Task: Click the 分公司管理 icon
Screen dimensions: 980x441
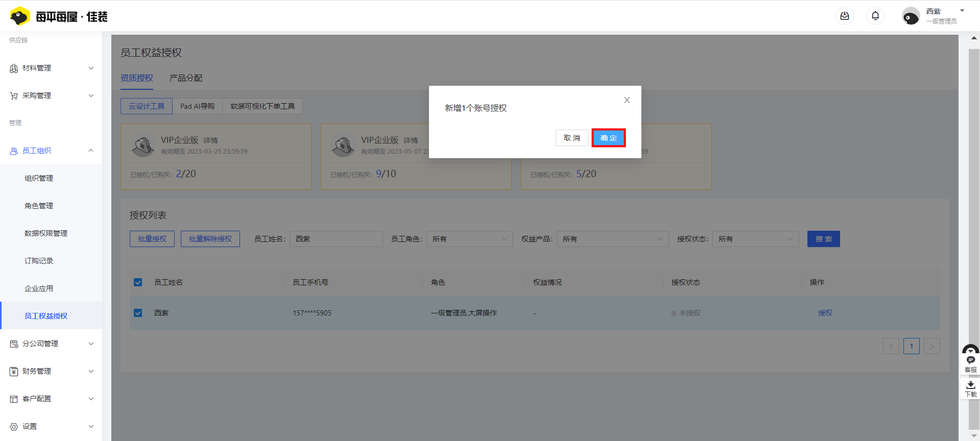Action: click(14, 344)
